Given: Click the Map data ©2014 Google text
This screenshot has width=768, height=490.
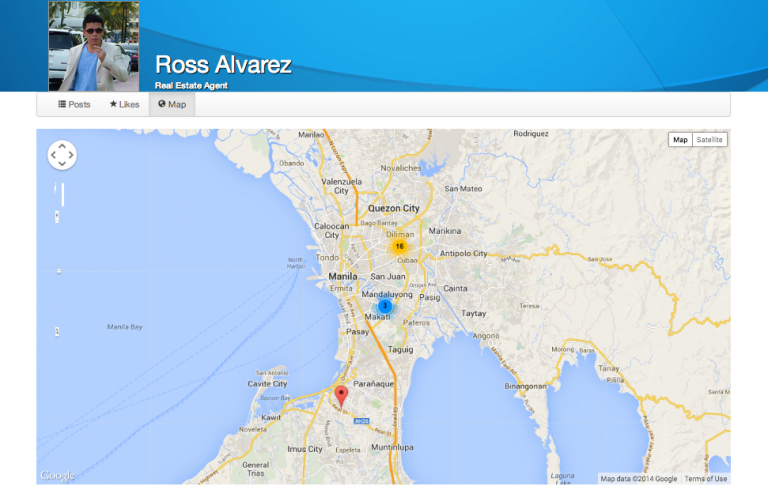Looking at the screenshot, I should click(639, 479).
